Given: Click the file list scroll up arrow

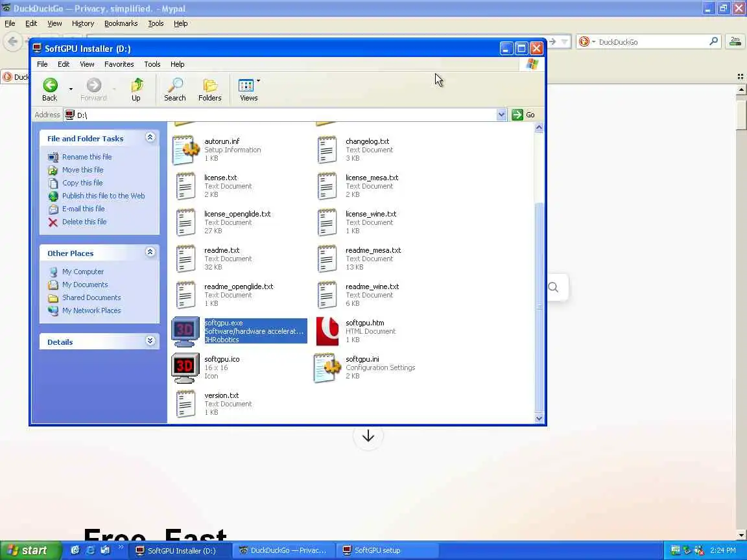Looking at the screenshot, I should (539, 127).
